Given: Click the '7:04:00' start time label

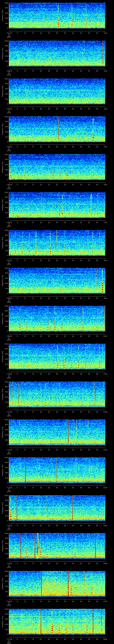Looking at the screenshot, I should click(x=9, y=147).
